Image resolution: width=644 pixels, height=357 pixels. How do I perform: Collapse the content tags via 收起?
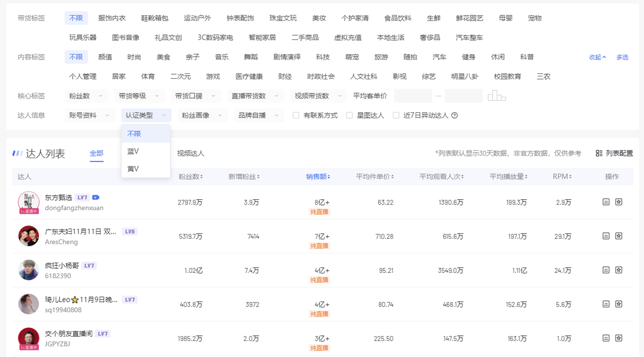pyautogui.click(x=596, y=57)
